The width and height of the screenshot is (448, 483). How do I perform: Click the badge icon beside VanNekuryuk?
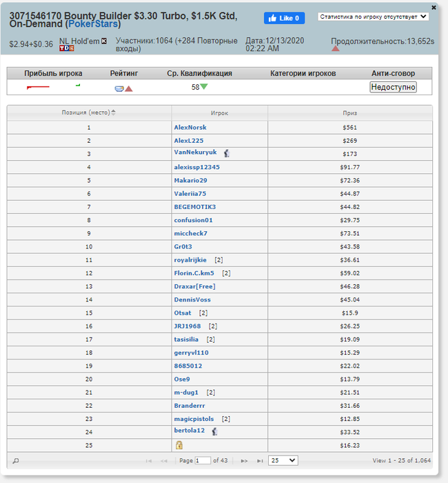(227, 153)
